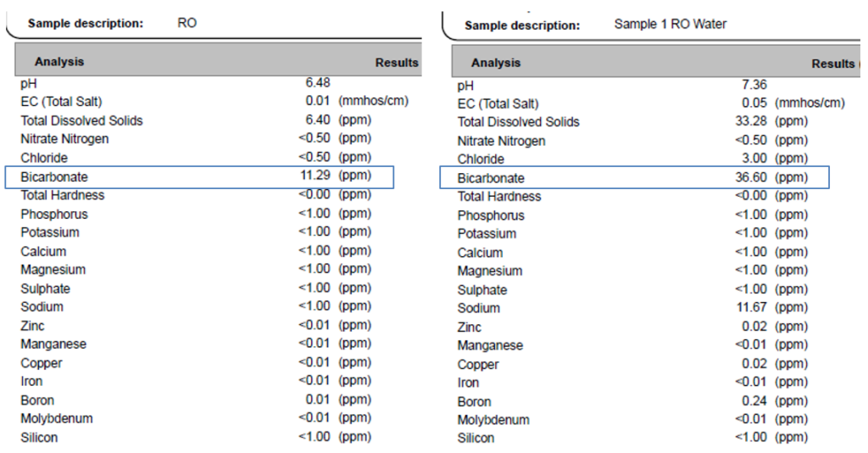Click Total Dissolved Solids 6.40 value

pos(316,120)
